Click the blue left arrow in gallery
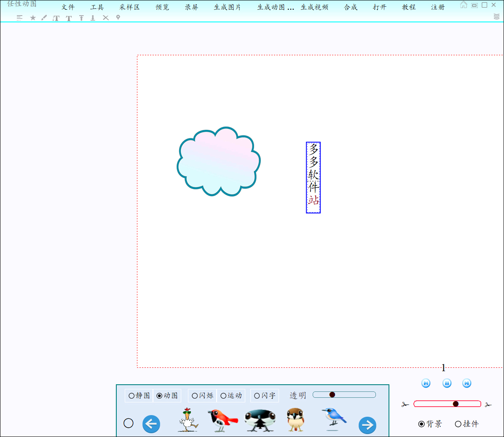 click(x=151, y=424)
